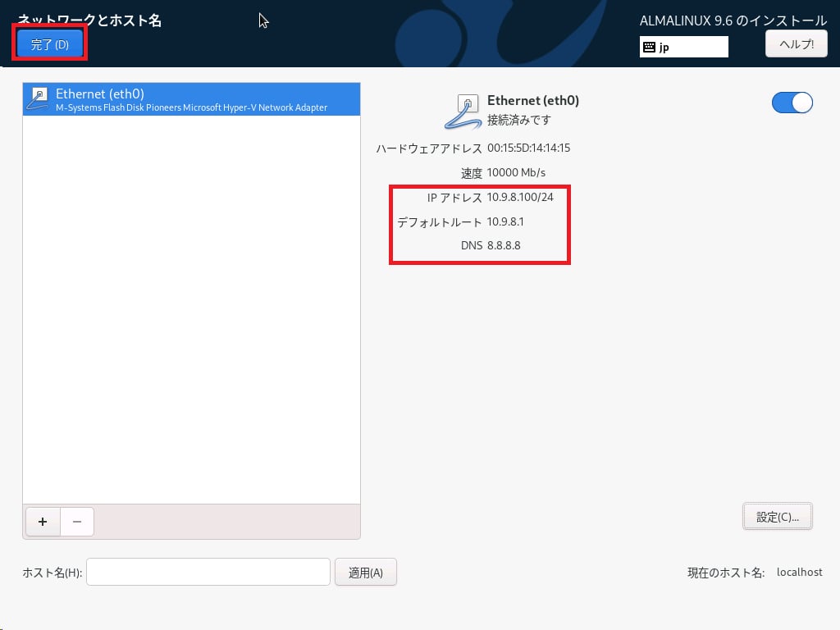Viewport: 840px width, 630px height.
Task: Click the jp keyboard layout label
Action: pyautogui.click(x=664, y=48)
